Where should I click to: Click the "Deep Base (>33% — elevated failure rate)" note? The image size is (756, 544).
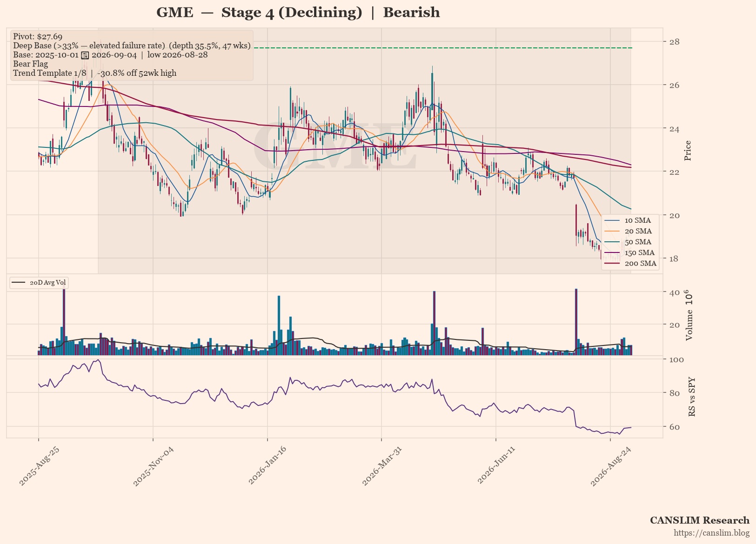pos(89,46)
